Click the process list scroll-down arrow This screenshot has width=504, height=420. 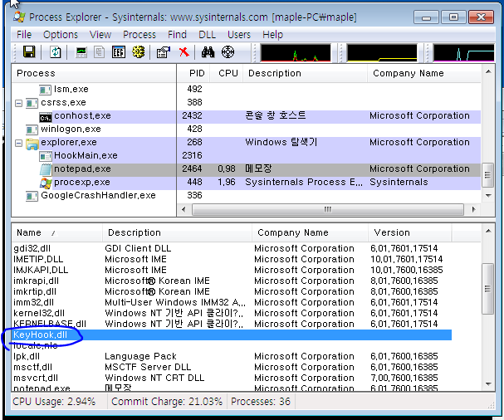pyautogui.click(x=488, y=195)
